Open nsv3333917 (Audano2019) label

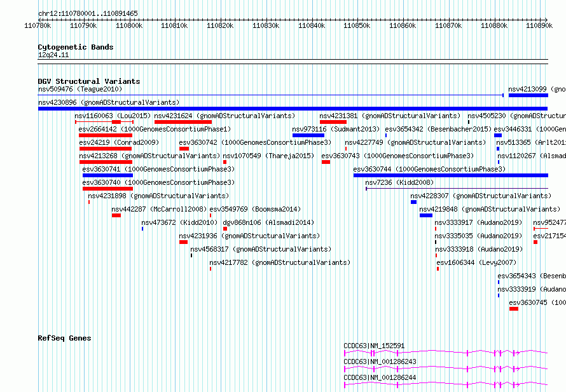479,222
